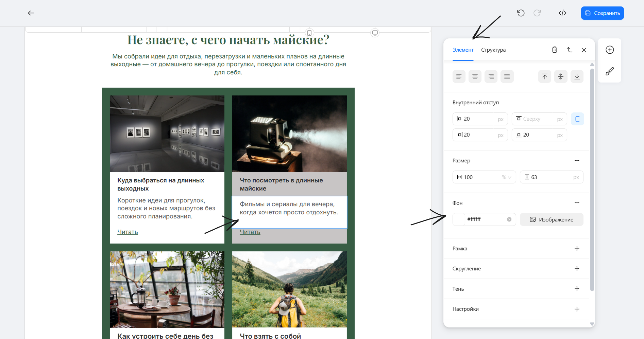The image size is (644, 339).
Task: Open the HTML code view
Action: pyautogui.click(x=562, y=13)
